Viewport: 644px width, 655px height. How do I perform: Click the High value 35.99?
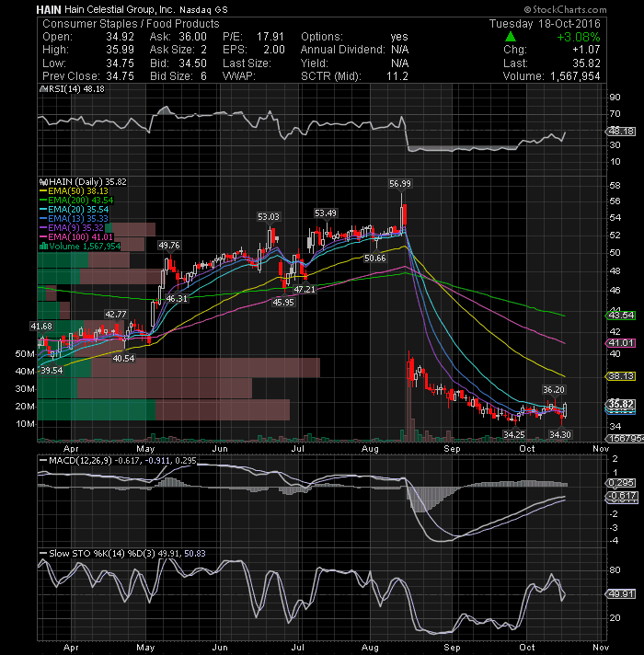point(120,50)
